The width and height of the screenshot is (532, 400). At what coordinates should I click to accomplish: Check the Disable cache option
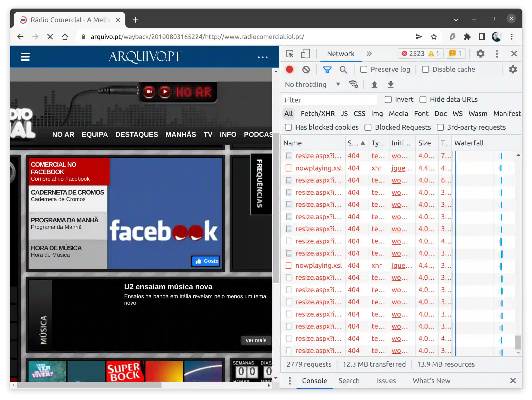click(425, 70)
